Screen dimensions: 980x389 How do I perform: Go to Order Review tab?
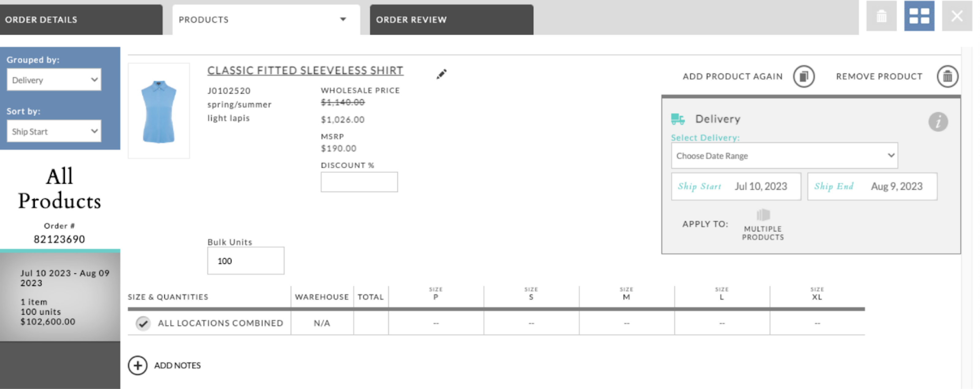[451, 19]
